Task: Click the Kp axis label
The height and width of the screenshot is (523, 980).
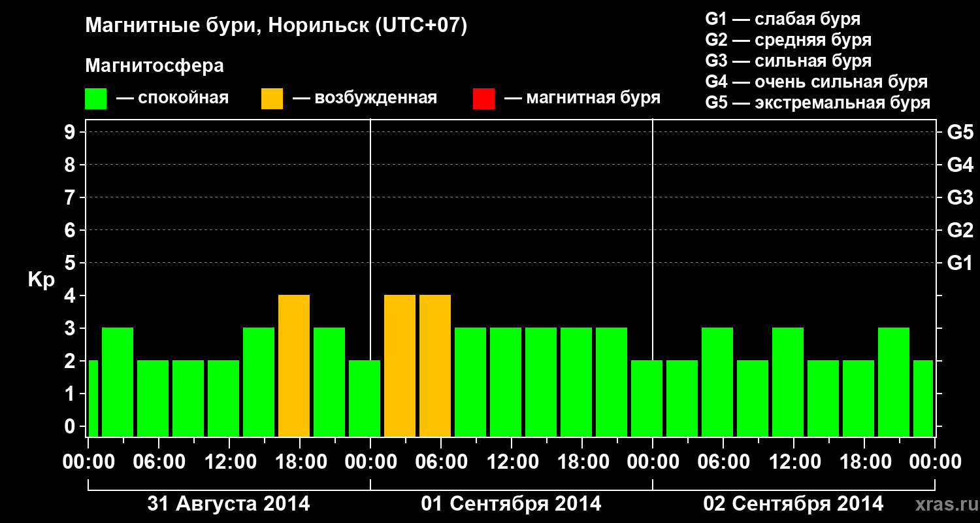Action: (41, 280)
